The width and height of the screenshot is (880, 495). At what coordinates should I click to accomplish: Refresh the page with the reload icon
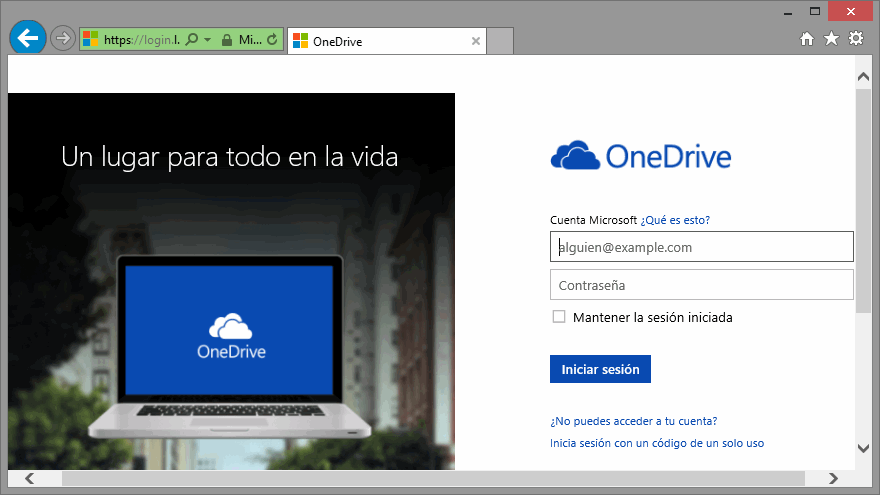(272, 40)
